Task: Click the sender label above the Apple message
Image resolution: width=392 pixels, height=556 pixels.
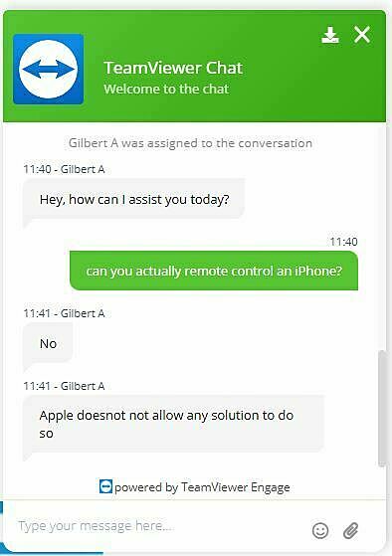Action: pos(64,386)
